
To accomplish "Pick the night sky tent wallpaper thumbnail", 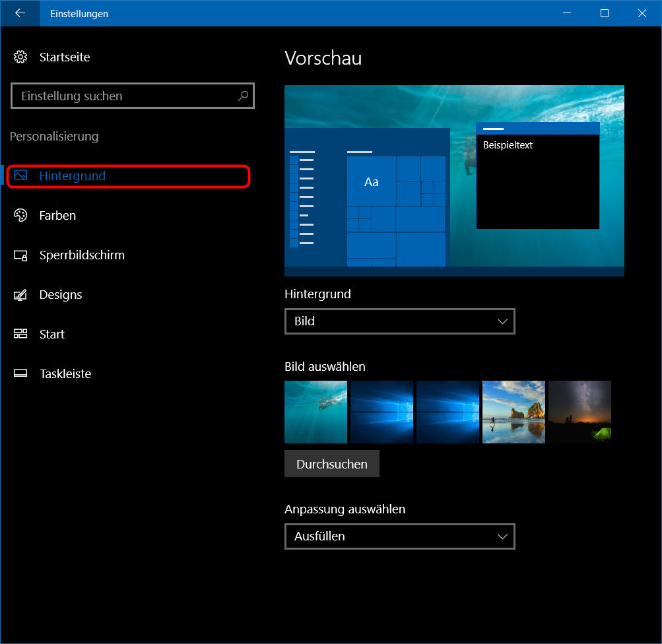I will pos(579,412).
